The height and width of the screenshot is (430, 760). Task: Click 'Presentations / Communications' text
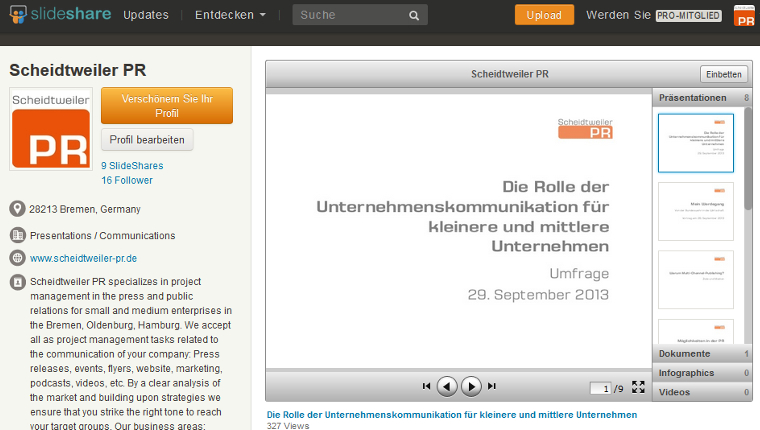pos(103,236)
